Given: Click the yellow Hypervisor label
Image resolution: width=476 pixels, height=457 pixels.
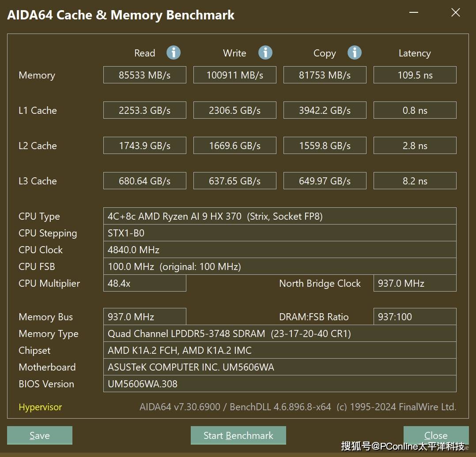Looking at the screenshot, I should click(40, 407).
